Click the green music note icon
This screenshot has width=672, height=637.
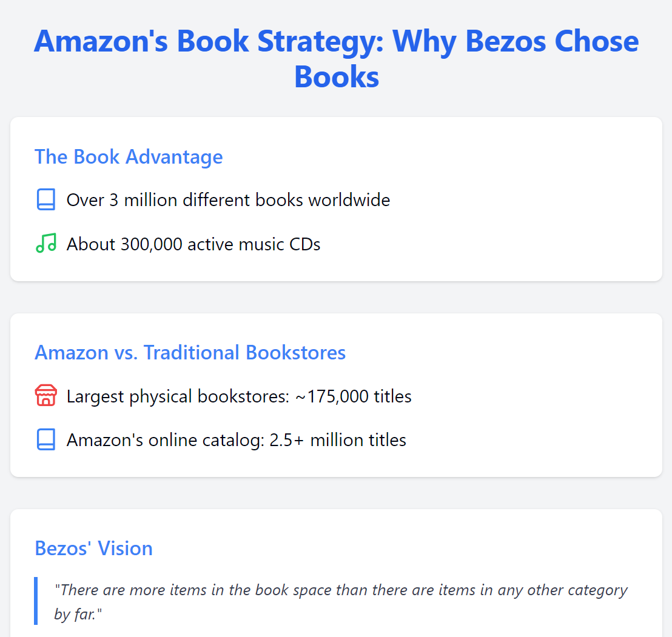(46, 244)
